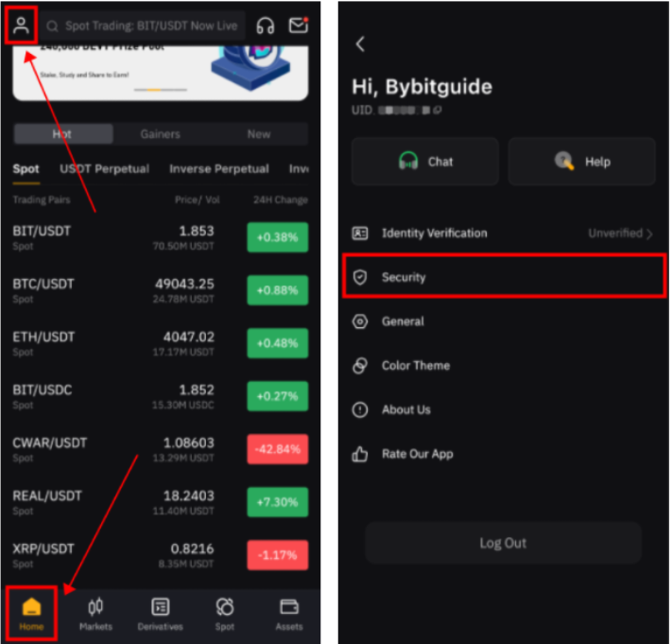Screen dimensions: 671x644
Task: Open the BTC/USDT trading pair row
Action: pos(161,290)
